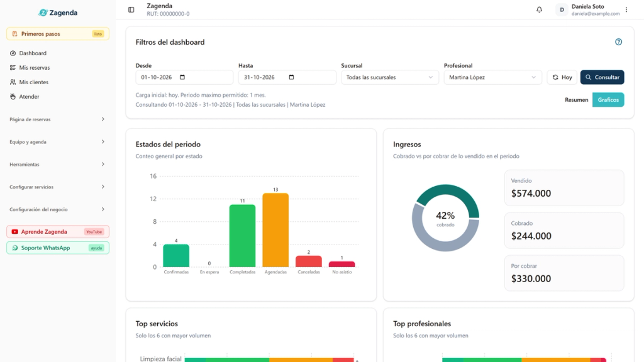Open the notifications bell
Screen dimensions: 644x362
click(x=539, y=9)
